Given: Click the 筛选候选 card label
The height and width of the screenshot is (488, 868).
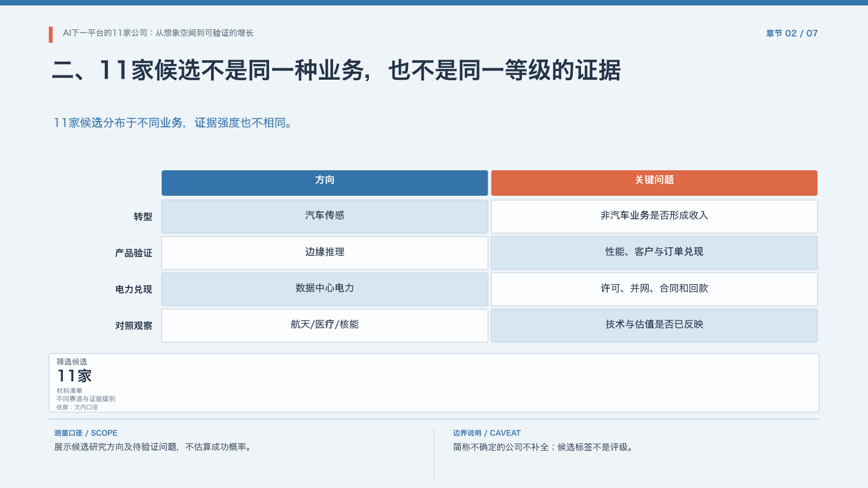Looking at the screenshot, I should point(72,362).
